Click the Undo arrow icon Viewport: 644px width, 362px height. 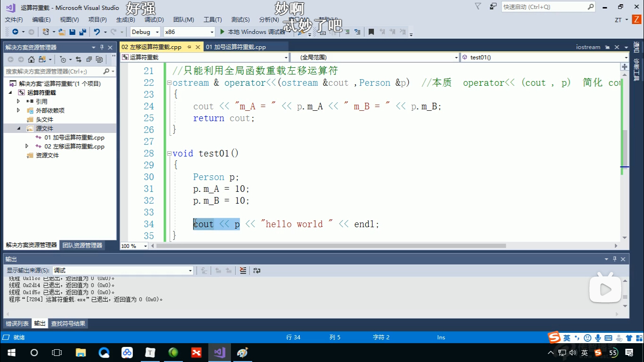point(97,32)
